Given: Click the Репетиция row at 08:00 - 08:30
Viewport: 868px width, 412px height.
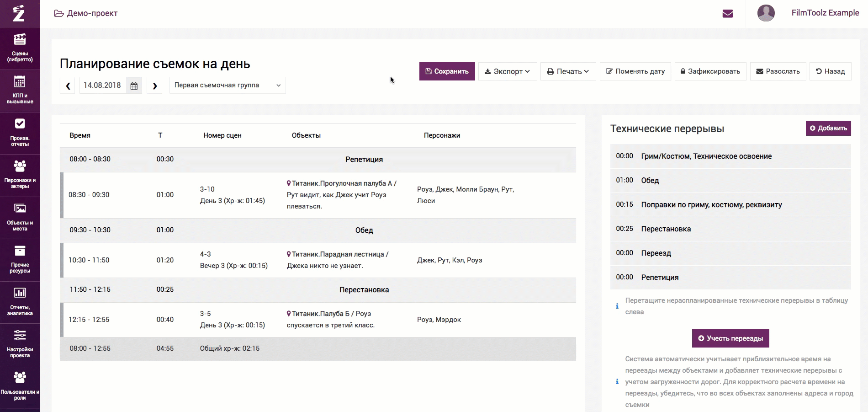Looking at the screenshot, I should click(x=318, y=160).
